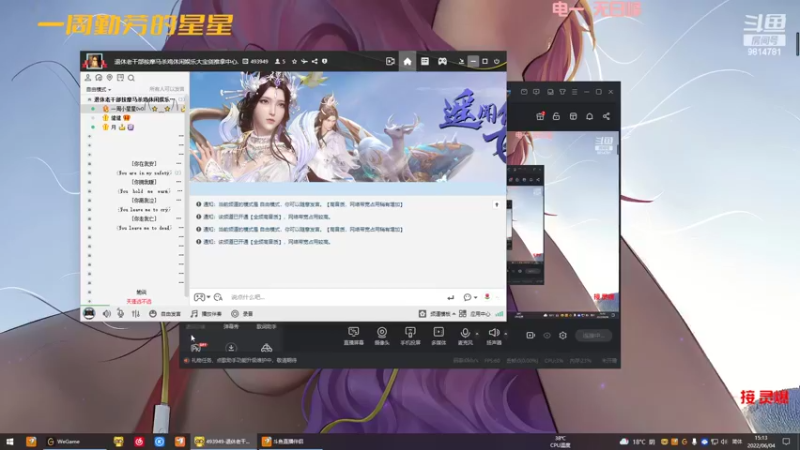The width and height of the screenshot is (800, 450).
Task: Toggle the microphone in YY bottom bar
Action: coord(120,314)
